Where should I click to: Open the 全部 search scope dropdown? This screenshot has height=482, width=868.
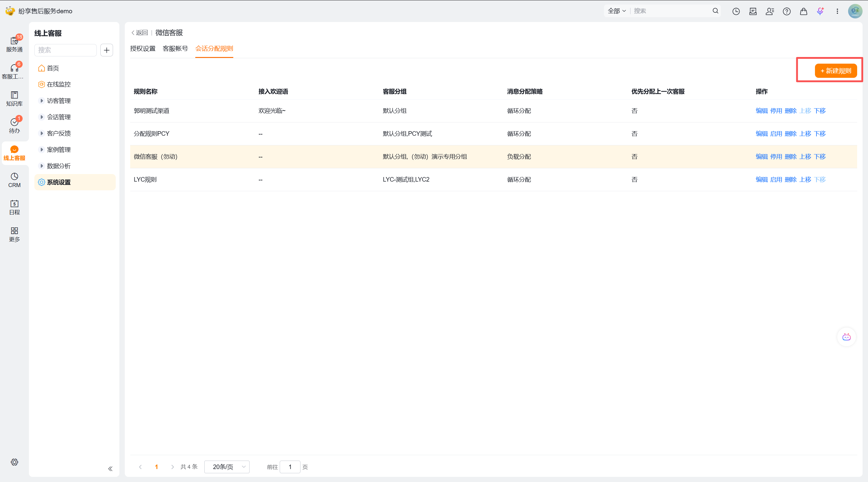tap(616, 11)
